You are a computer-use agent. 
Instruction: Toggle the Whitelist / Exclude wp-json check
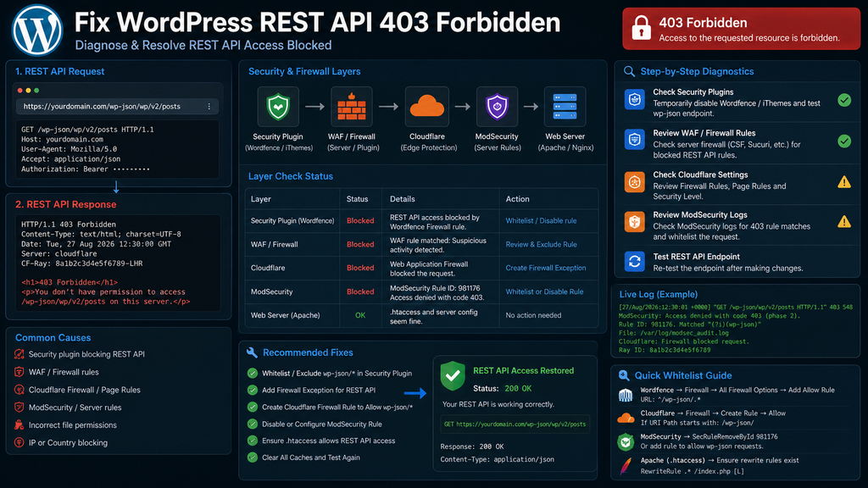253,373
